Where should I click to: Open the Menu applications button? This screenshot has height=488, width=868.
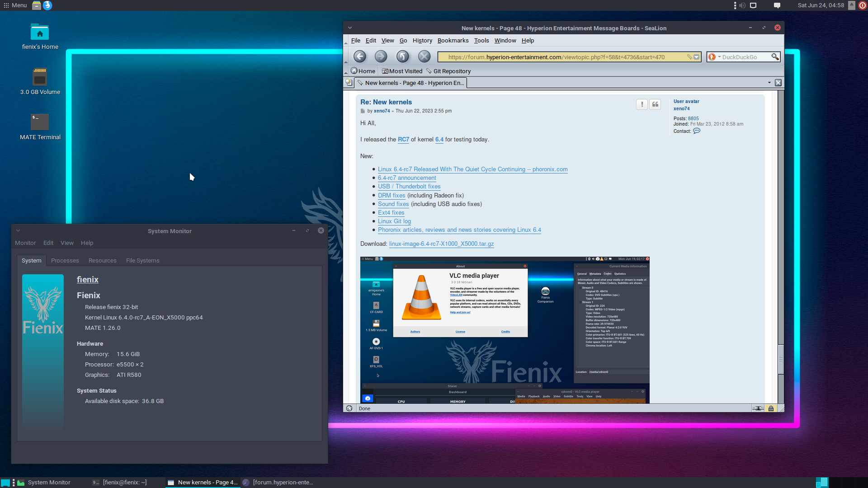pyautogui.click(x=15, y=5)
